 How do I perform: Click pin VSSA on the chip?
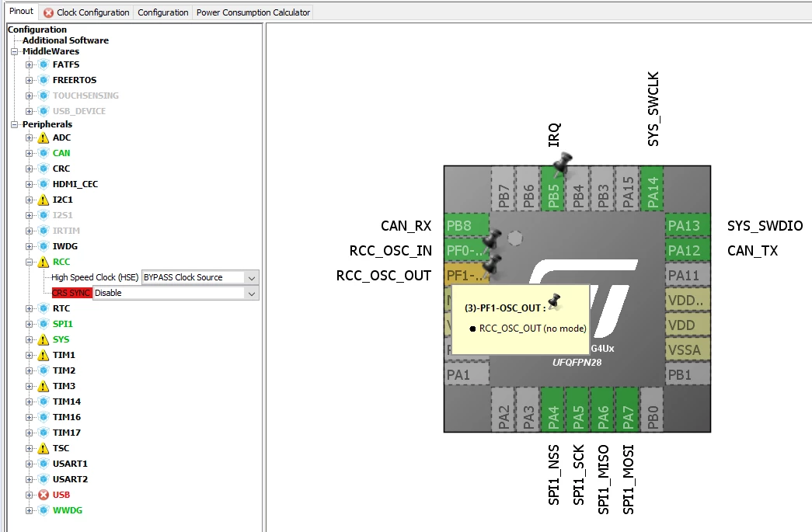(x=688, y=349)
